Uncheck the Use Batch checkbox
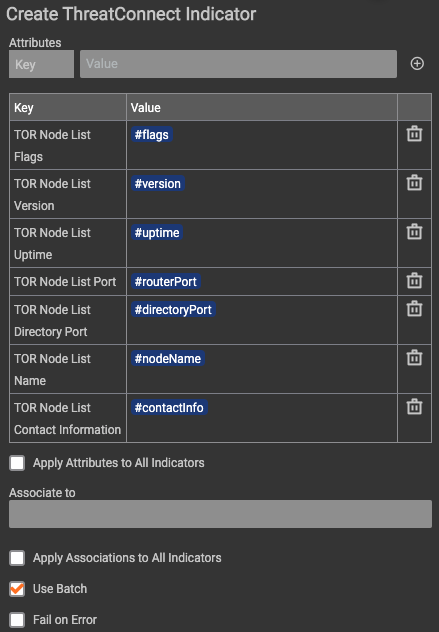This screenshot has width=439, height=632. 17,589
